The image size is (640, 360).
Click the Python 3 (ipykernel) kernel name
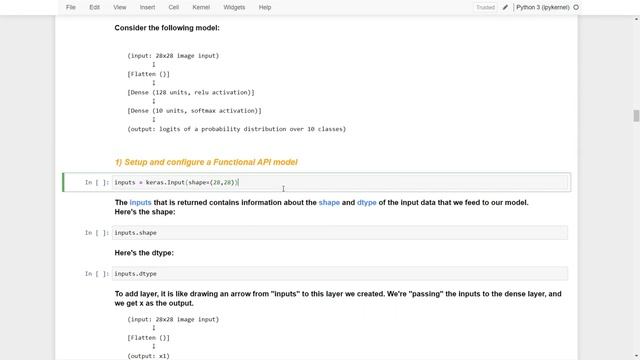tap(542, 7)
